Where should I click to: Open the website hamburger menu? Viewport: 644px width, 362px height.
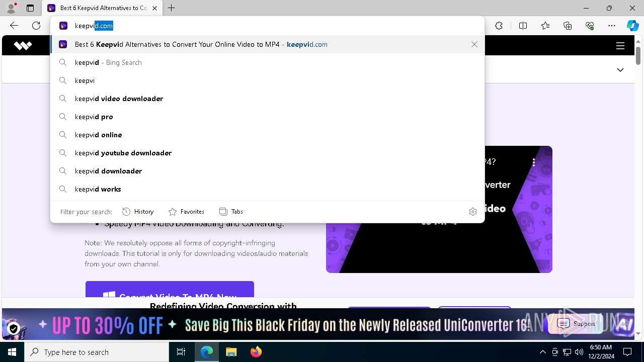pyautogui.click(x=620, y=46)
